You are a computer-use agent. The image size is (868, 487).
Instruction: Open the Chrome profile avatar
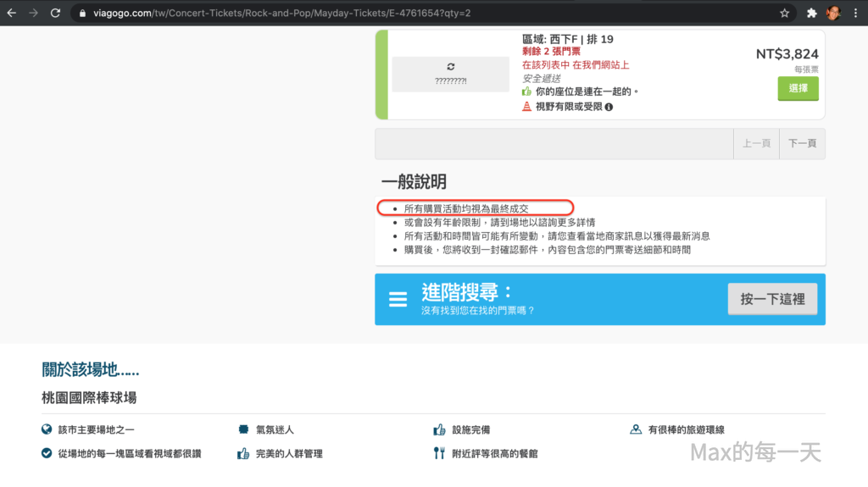[x=832, y=14]
